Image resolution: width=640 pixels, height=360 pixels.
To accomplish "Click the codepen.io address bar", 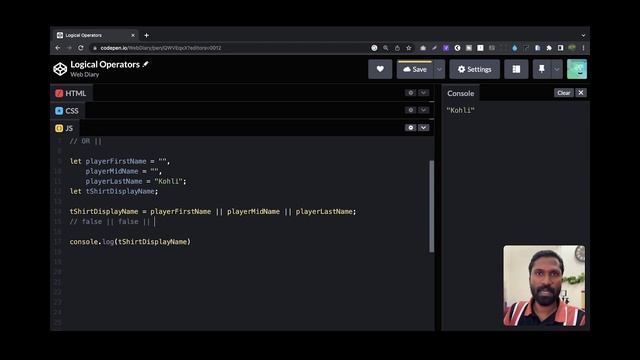I will (229, 48).
